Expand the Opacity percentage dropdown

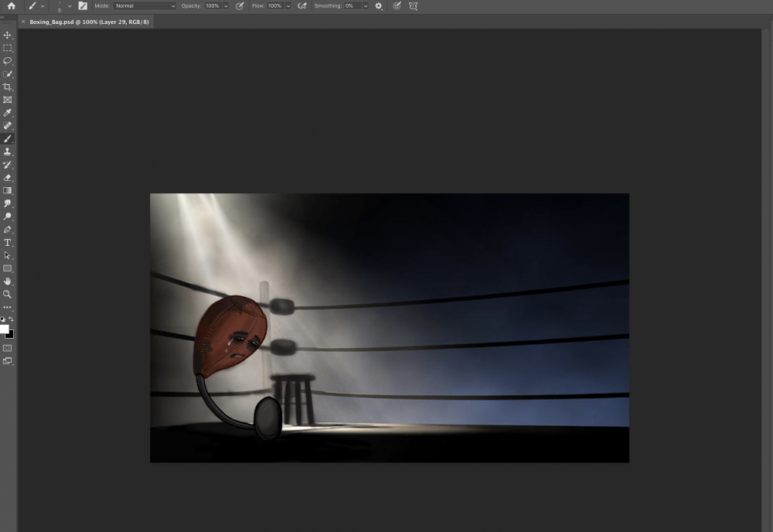click(x=225, y=5)
